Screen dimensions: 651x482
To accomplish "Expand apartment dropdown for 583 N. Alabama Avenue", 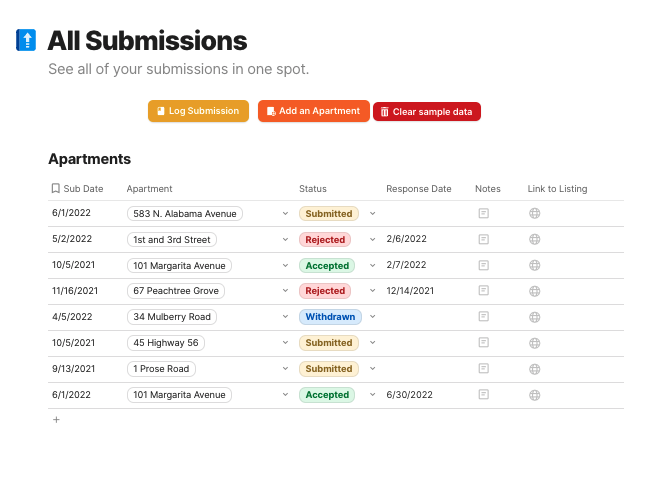I will point(285,213).
